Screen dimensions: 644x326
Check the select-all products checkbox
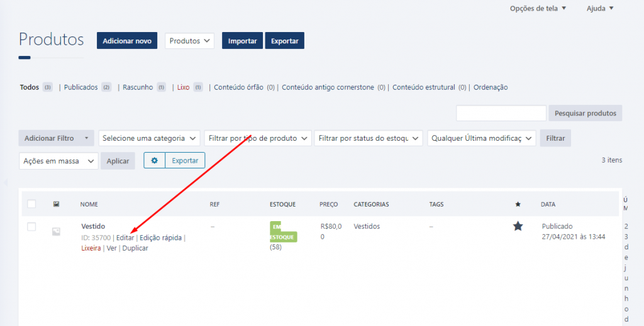coord(31,204)
